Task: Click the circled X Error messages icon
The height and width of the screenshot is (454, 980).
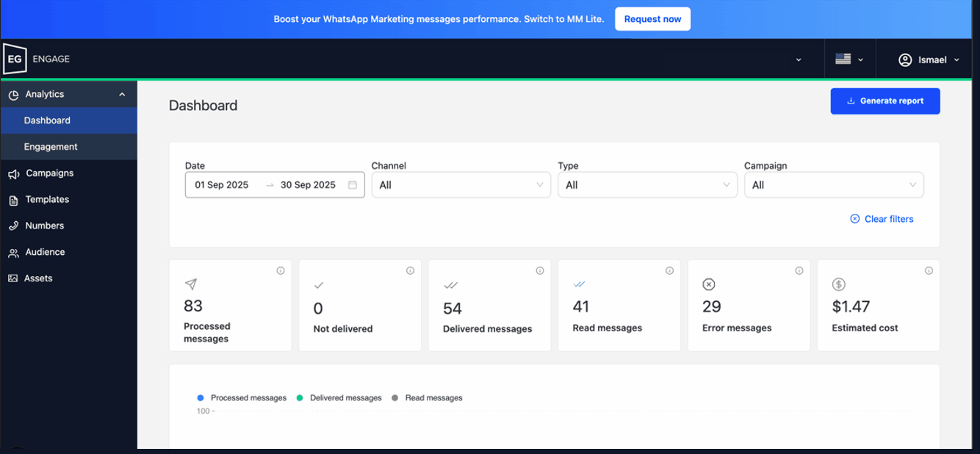Action: click(709, 284)
